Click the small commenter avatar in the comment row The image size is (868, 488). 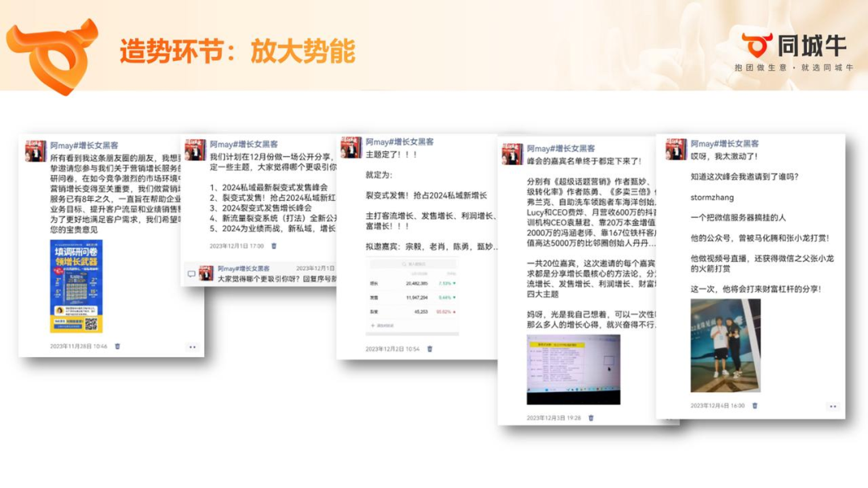tap(207, 273)
